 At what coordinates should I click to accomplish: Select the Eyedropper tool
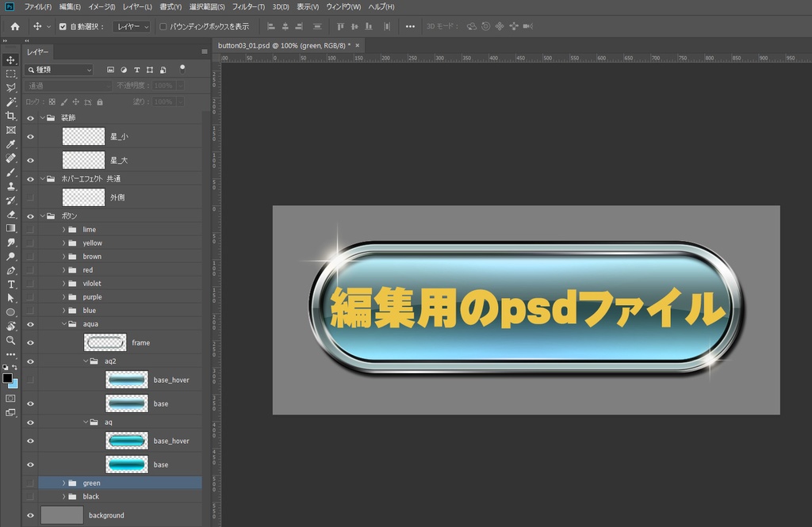click(x=11, y=144)
